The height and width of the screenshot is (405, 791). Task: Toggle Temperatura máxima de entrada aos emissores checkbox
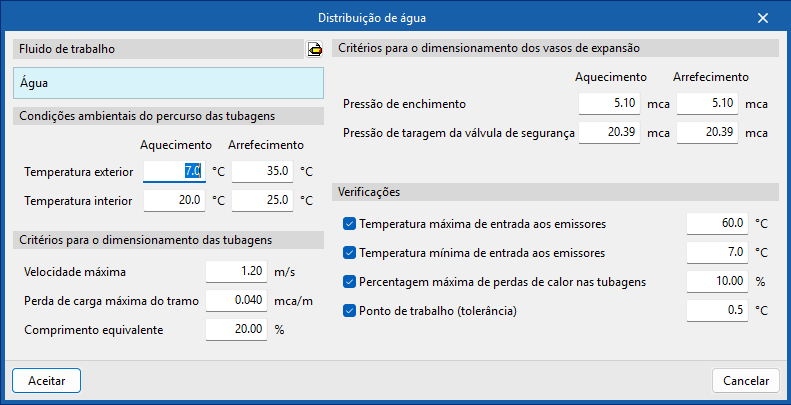(x=349, y=223)
